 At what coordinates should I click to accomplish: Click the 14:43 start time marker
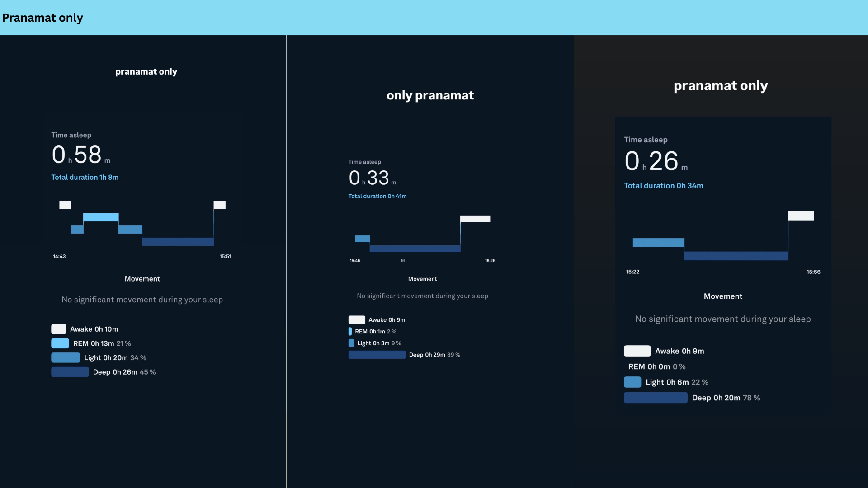pyautogui.click(x=59, y=256)
